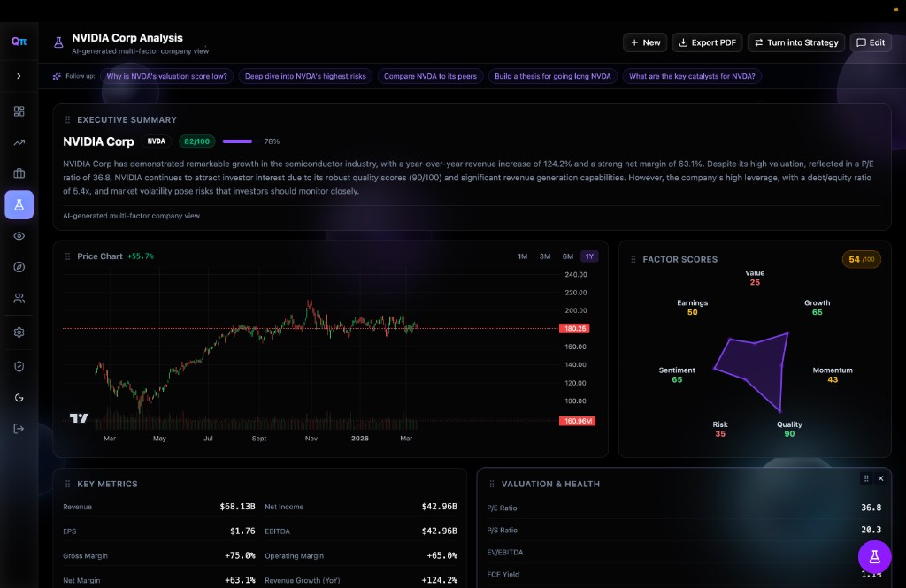The height and width of the screenshot is (588, 906).
Task: Click the TradingView logo on the price chart
Action: 78,417
